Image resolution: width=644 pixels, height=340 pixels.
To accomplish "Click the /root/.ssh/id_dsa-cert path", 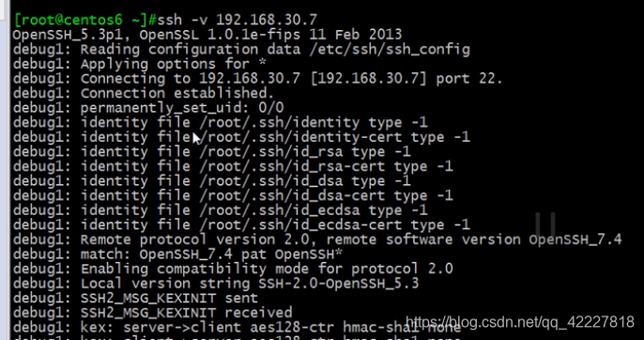I will point(292,195).
